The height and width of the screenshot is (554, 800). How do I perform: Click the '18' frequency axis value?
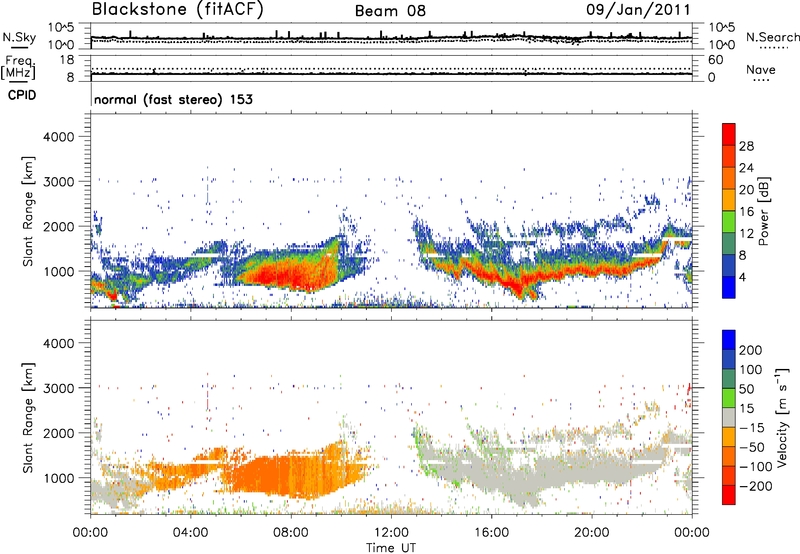[x=67, y=60]
